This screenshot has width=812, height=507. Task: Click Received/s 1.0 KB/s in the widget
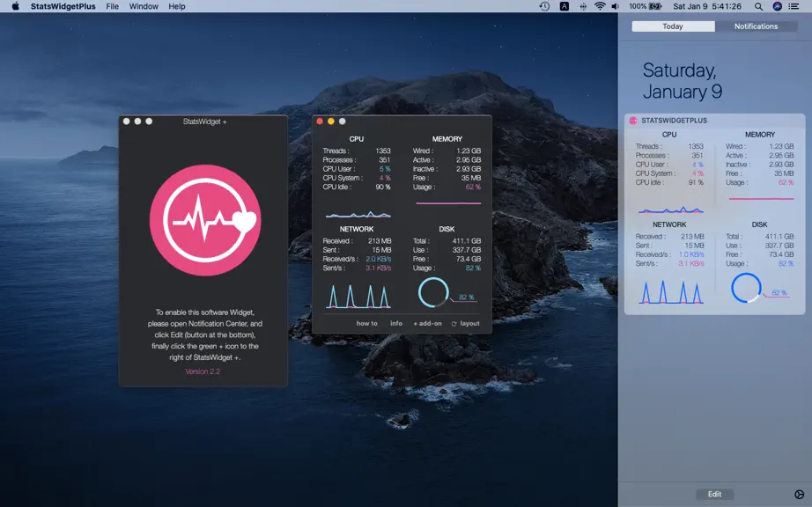pyautogui.click(x=690, y=254)
